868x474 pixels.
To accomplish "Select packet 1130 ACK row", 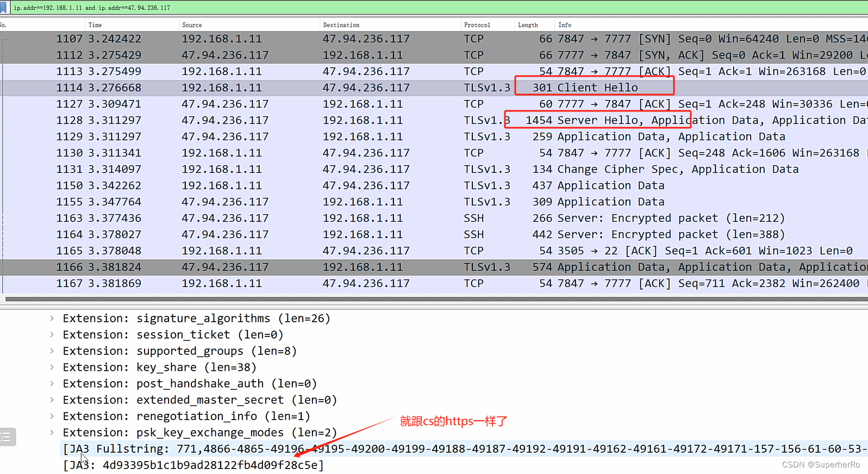I will click(434, 153).
